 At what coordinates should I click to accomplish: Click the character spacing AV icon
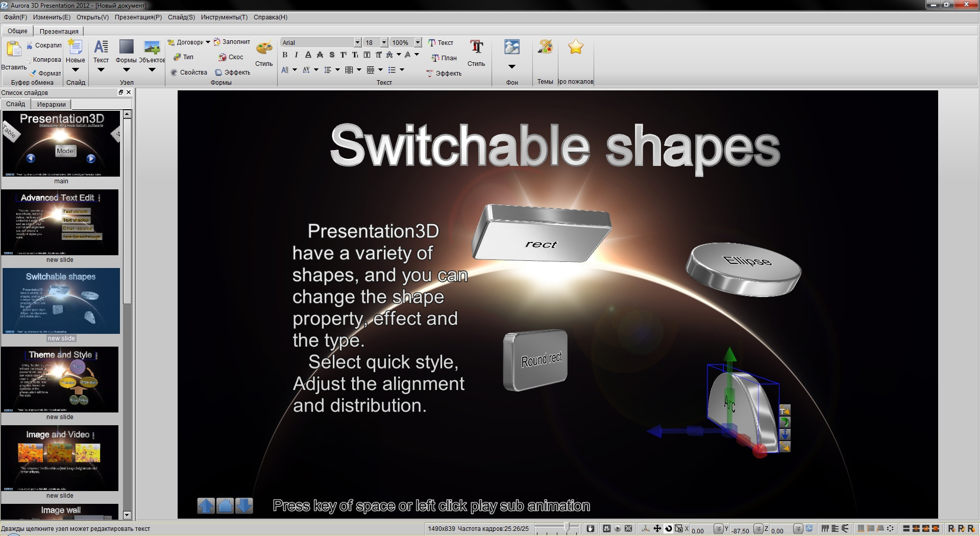tap(306, 70)
